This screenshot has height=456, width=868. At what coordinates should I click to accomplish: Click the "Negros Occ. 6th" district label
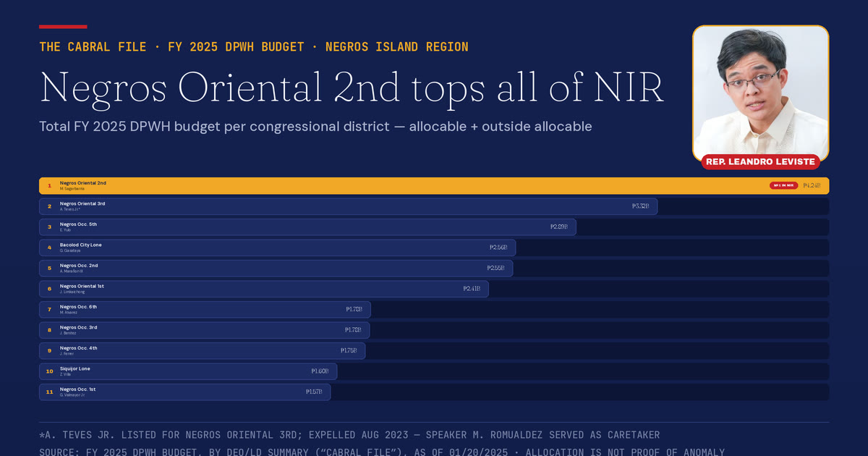click(x=78, y=307)
